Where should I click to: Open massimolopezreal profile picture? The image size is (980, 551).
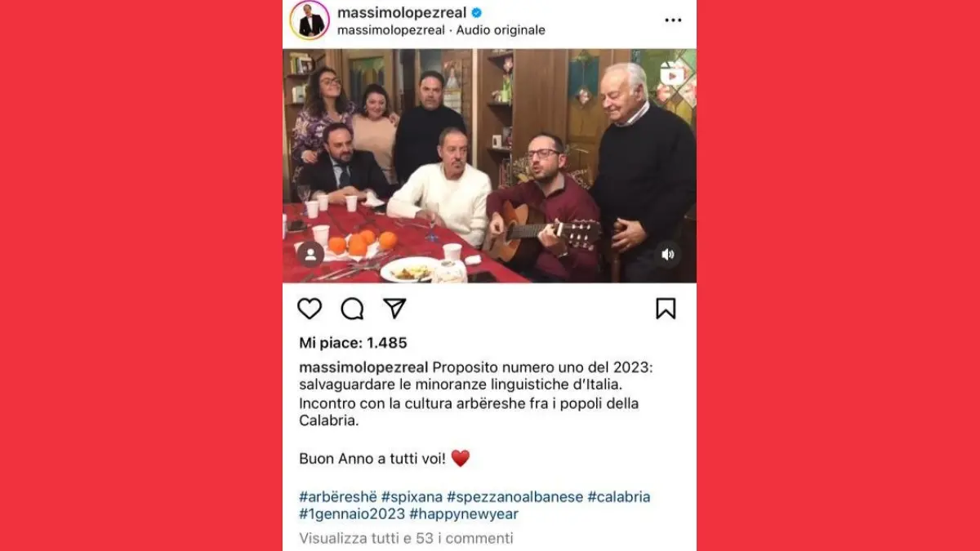(x=310, y=20)
